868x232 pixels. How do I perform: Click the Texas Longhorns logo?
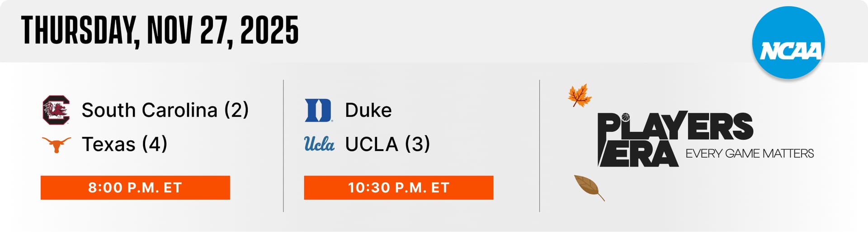(x=56, y=145)
